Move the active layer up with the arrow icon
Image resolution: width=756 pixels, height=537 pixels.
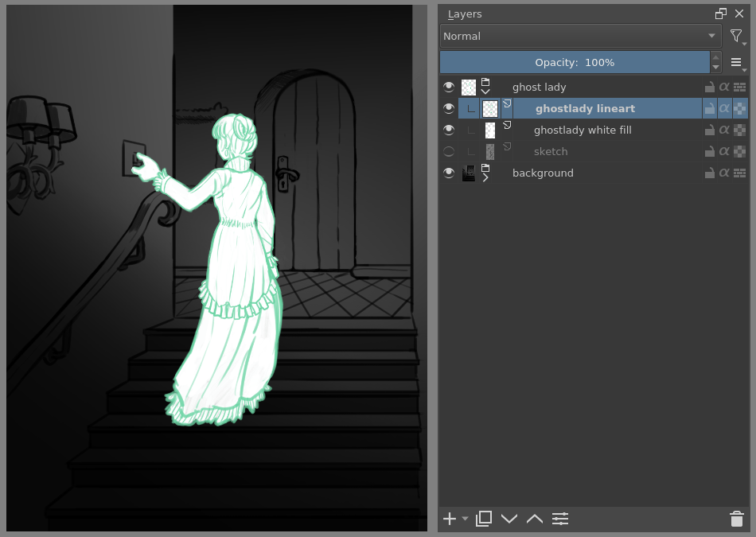pos(534,519)
